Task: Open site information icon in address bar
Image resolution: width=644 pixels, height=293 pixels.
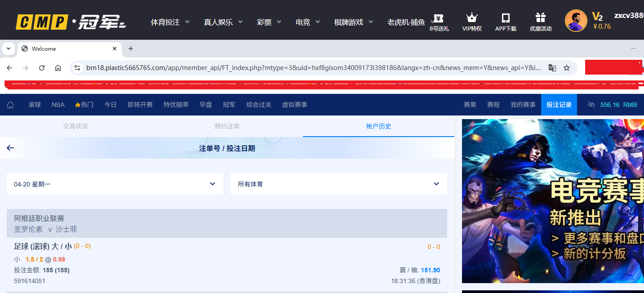Action: (77, 68)
